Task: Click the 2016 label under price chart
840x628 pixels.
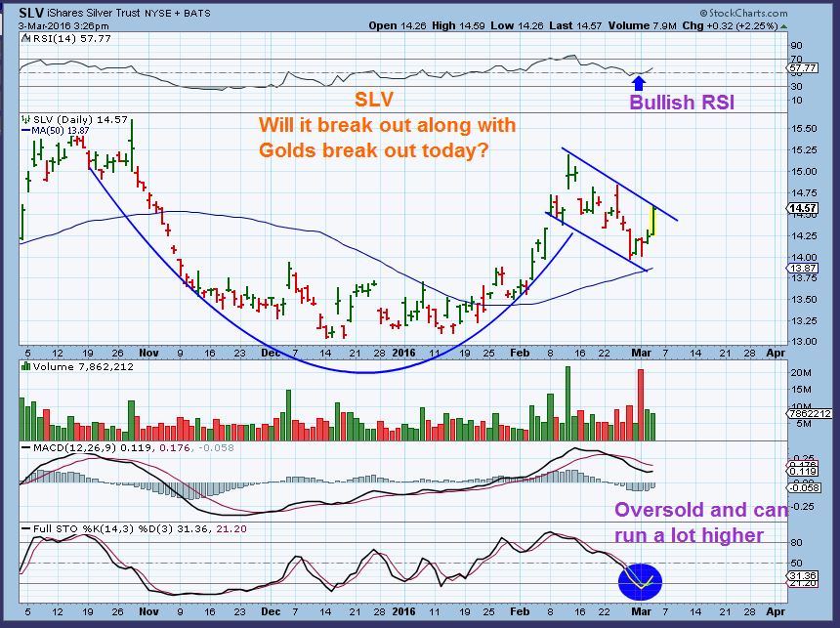Action: click(x=404, y=353)
